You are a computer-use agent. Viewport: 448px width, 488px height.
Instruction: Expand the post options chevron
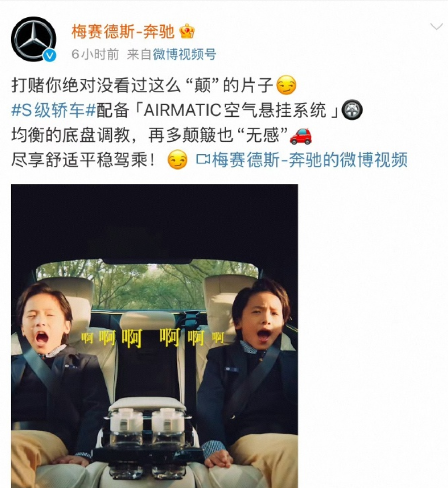click(x=436, y=27)
